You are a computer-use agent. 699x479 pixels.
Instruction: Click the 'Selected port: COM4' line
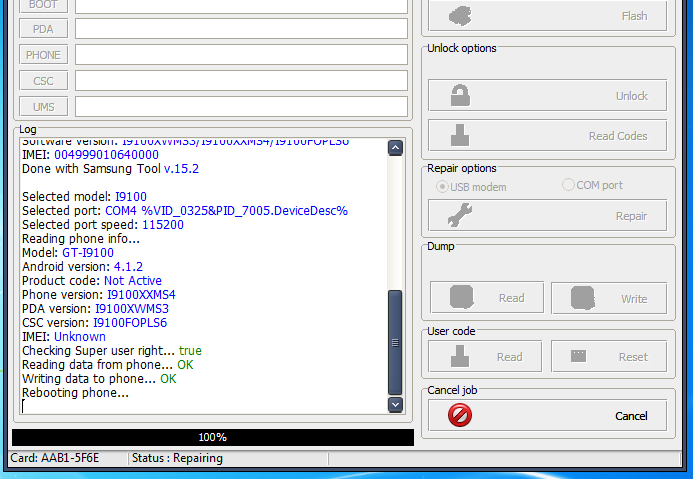click(185, 211)
